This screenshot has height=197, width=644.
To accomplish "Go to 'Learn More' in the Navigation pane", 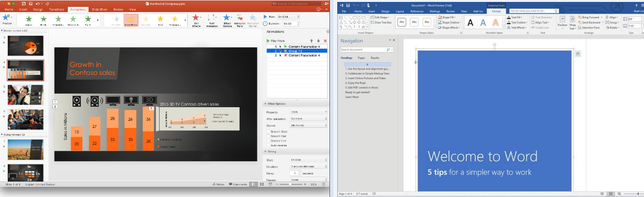I will click(x=352, y=97).
